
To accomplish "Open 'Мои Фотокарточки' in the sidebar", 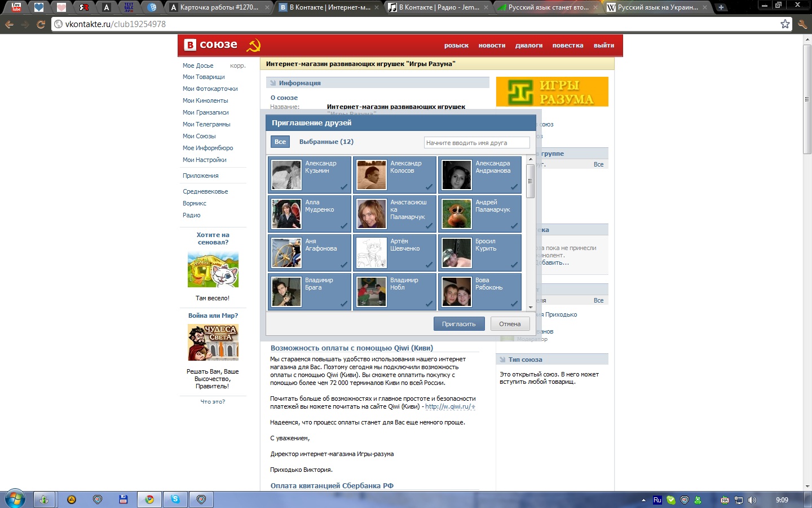I will coord(210,89).
